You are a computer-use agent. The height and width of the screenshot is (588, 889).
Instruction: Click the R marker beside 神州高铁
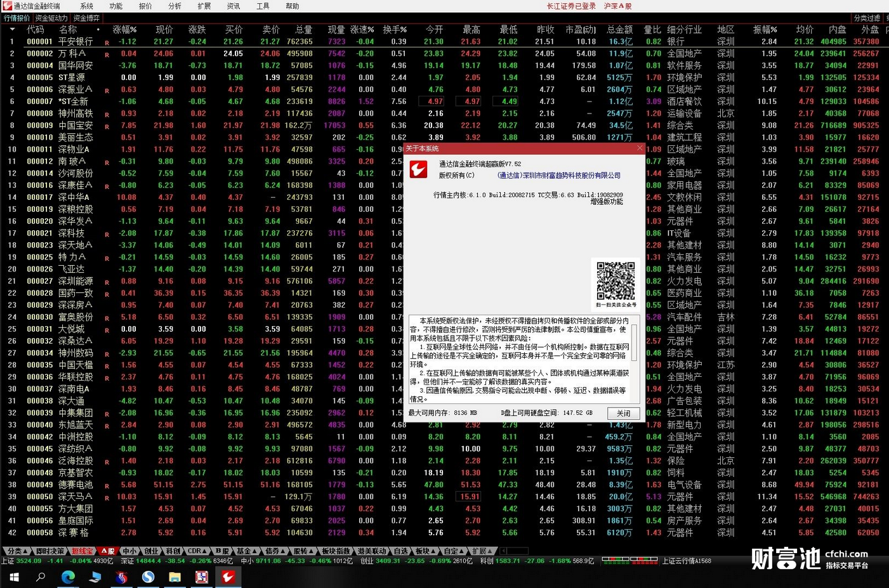[x=107, y=115]
